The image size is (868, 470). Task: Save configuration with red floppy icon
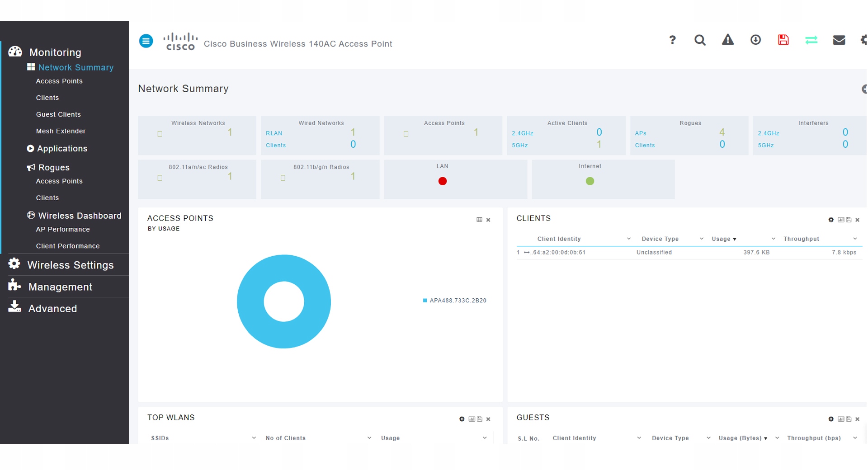[x=783, y=40]
